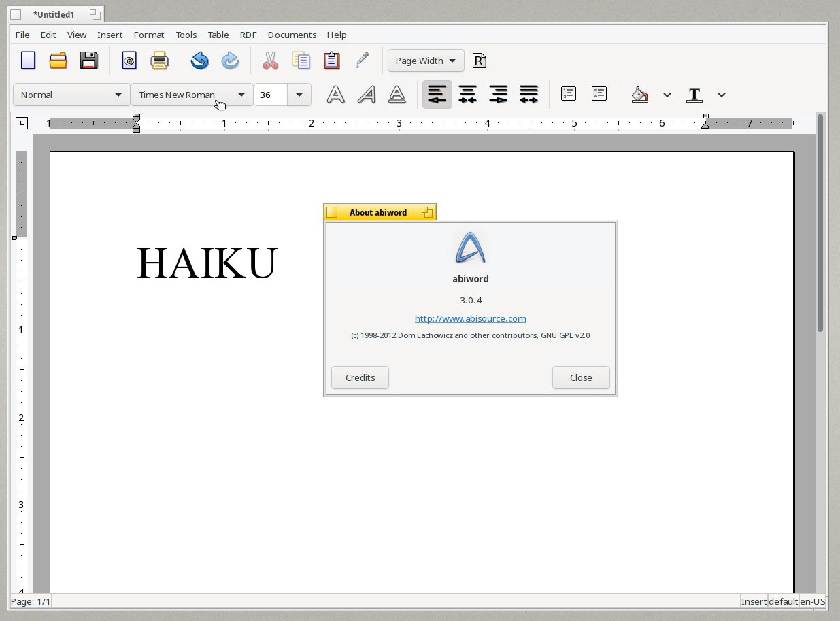Click the font size field showing 36
The image size is (840, 621).
point(271,95)
